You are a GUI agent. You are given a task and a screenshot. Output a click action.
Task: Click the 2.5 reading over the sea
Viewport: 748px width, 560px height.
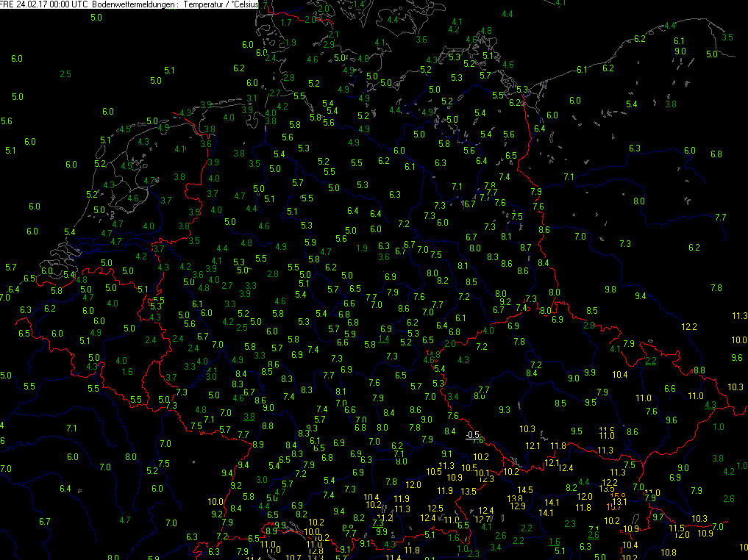(x=65, y=74)
